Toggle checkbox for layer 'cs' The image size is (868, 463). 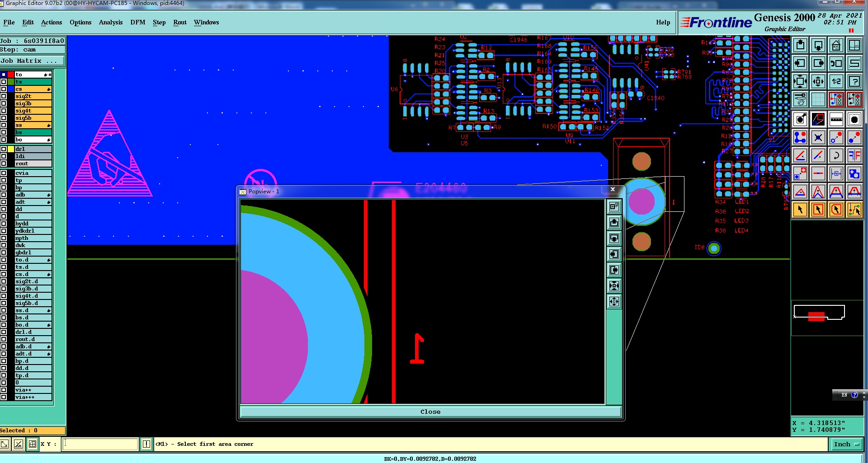coord(4,89)
